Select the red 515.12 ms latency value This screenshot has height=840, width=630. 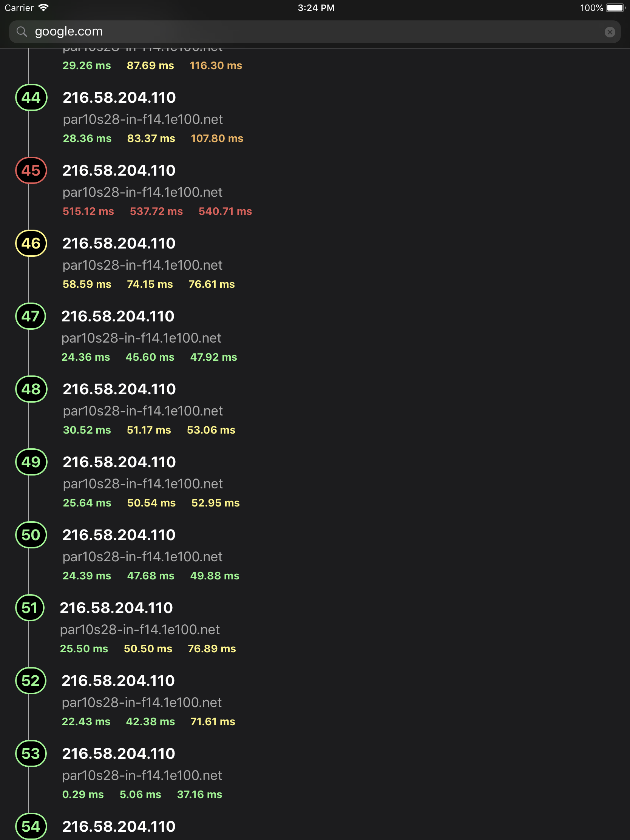[x=88, y=211]
